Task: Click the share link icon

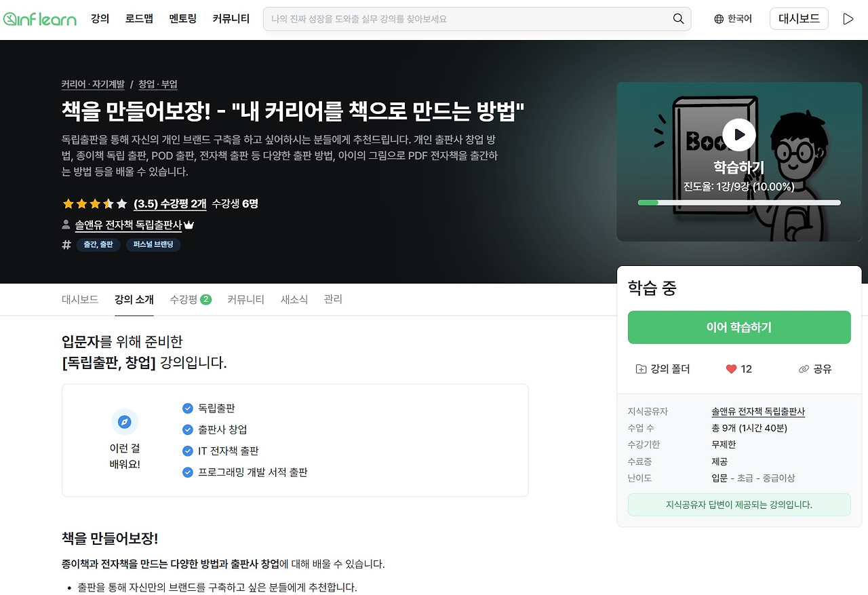Action: [x=804, y=369]
